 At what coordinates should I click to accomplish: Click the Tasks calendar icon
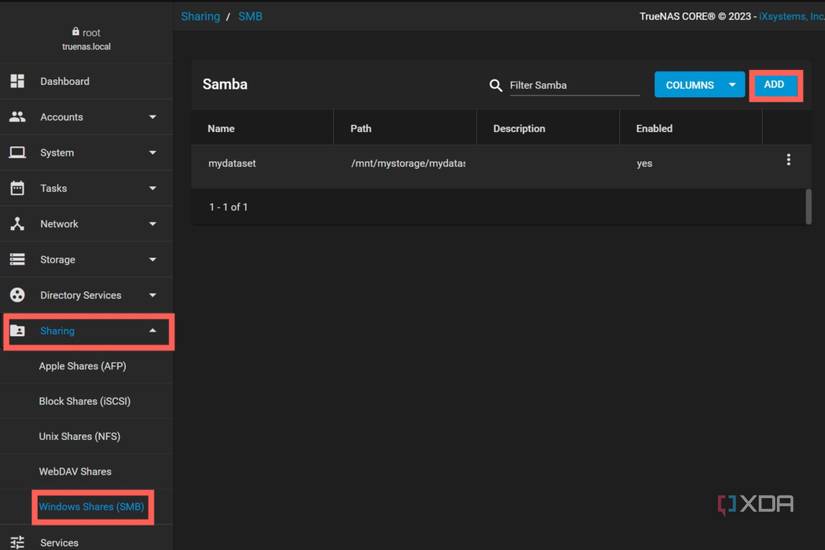click(x=17, y=188)
